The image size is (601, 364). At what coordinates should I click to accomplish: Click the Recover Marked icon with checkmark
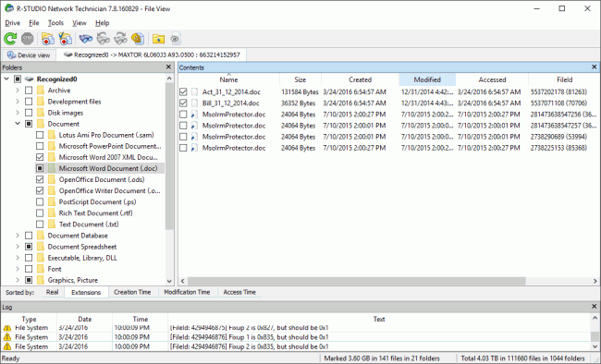click(x=65, y=38)
